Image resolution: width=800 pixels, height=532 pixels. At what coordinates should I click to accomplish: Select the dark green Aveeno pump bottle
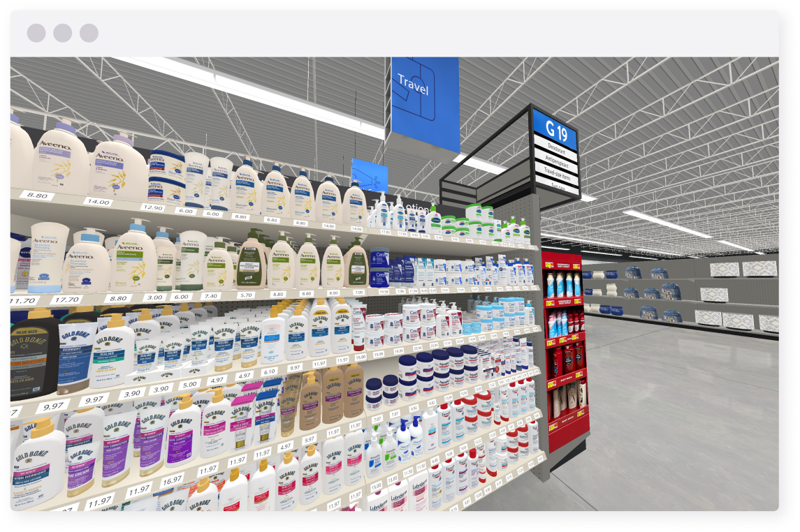(251, 260)
